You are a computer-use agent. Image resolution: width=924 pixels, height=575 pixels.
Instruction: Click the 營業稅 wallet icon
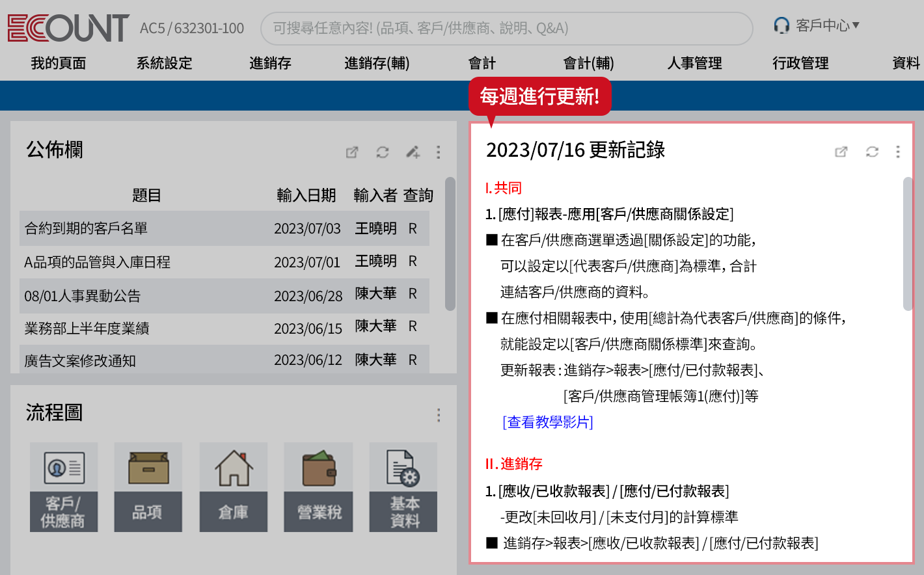click(x=318, y=487)
